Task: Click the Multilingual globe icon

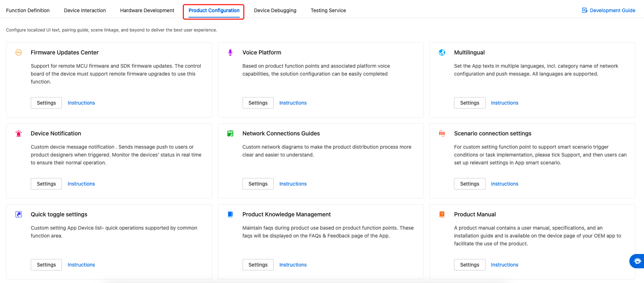Action: [x=442, y=53]
